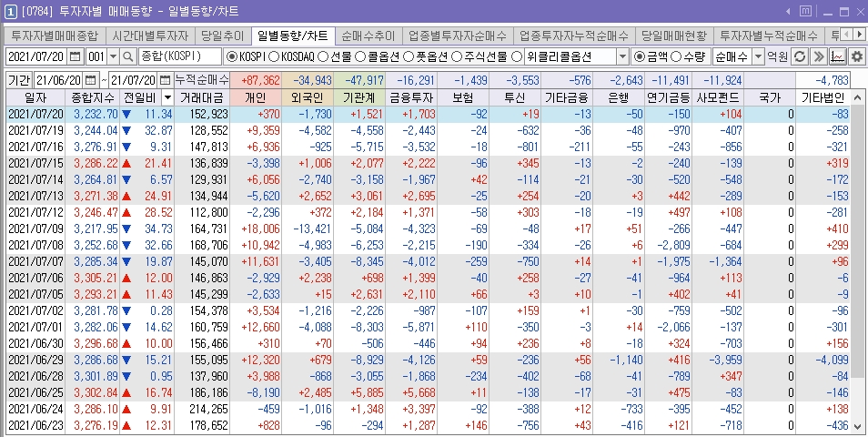Click the left-arrow icon in title bar
This screenshot has height=437, width=868.
[x=788, y=11]
